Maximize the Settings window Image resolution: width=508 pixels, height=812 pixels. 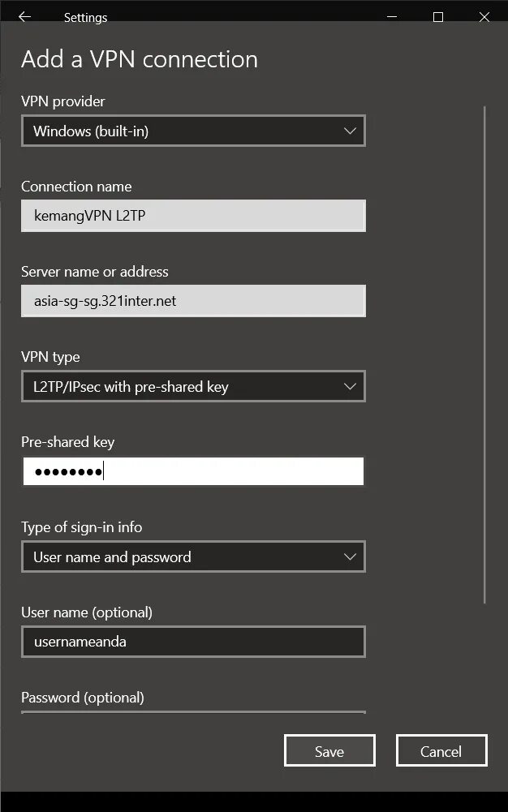tap(438, 17)
